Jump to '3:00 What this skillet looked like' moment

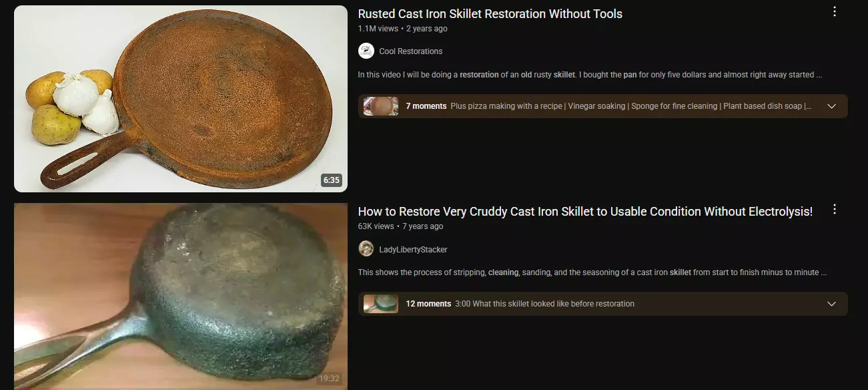pos(544,304)
